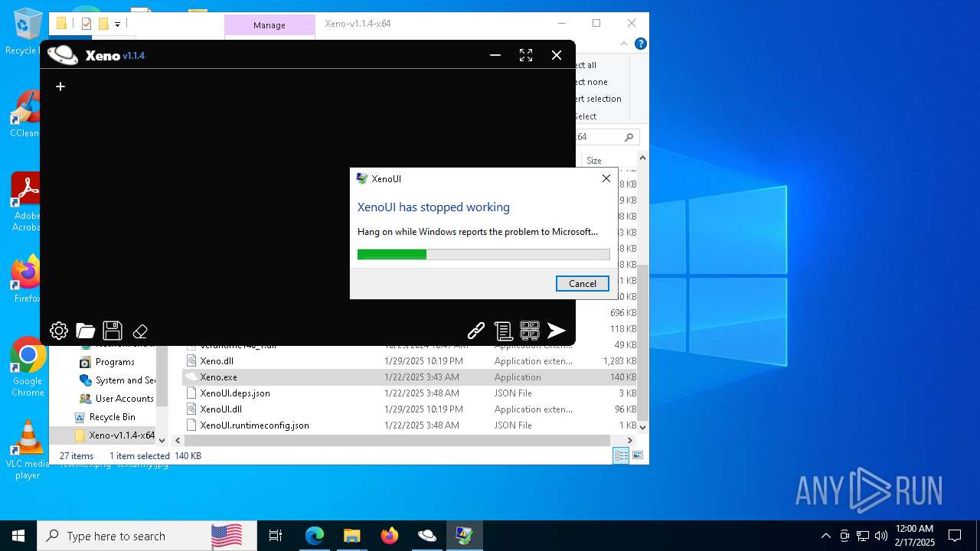
Task: Show hidden tray icons chevron
Action: (825, 536)
